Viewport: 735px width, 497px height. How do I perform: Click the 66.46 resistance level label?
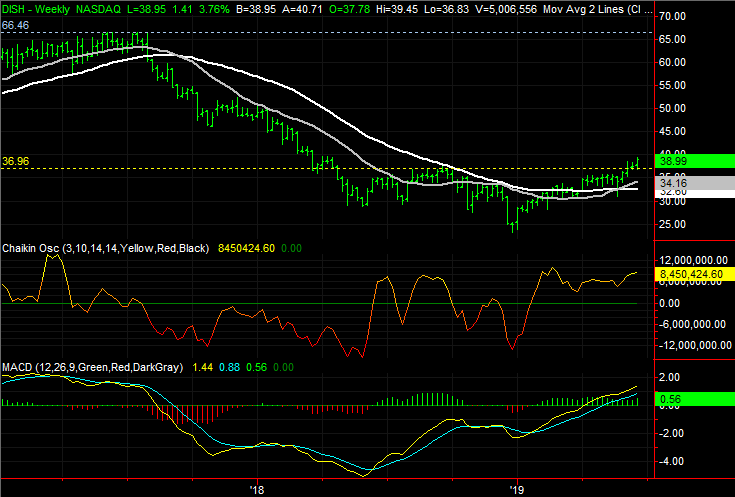(15, 22)
